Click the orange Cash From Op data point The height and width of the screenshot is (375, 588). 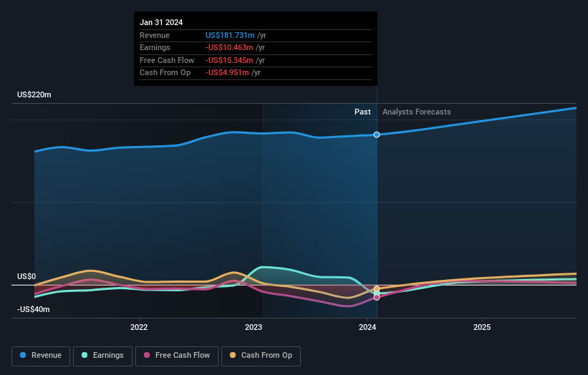[377, 289]
